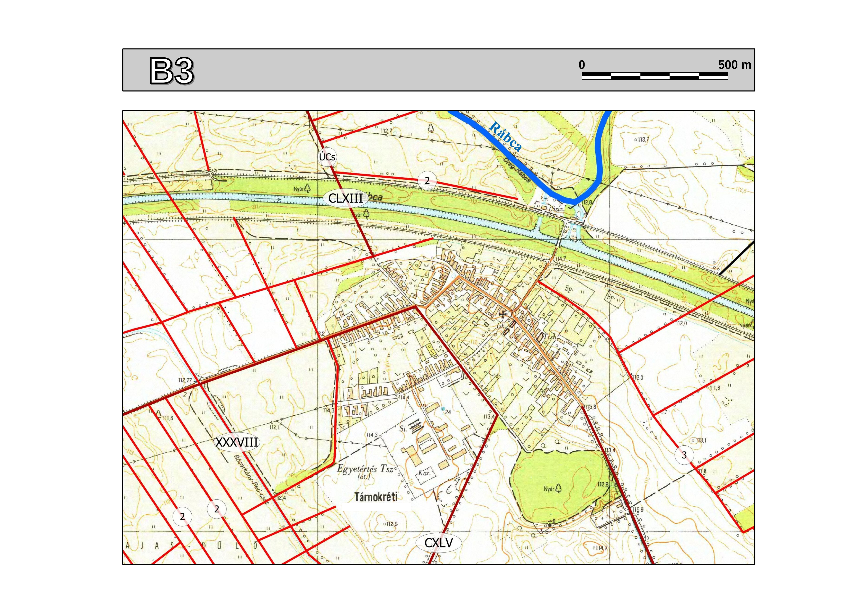Click the ÚCs circle marker
The height and width of the screenshot is (613, 868).
tap(327, 157)
